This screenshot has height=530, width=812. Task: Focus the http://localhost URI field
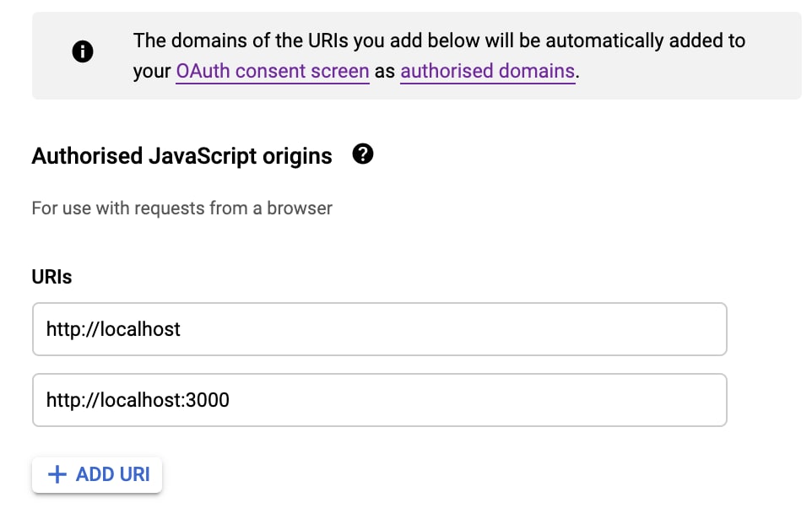click(379, 329)
